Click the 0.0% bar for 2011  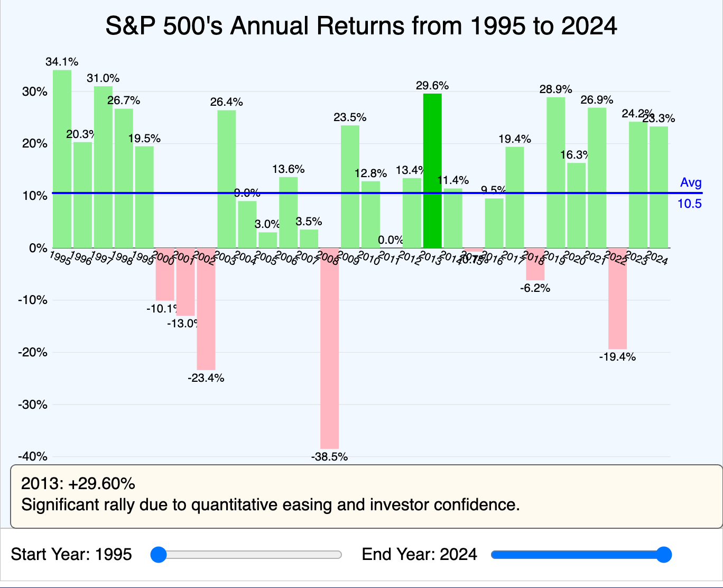coord(391,246)
